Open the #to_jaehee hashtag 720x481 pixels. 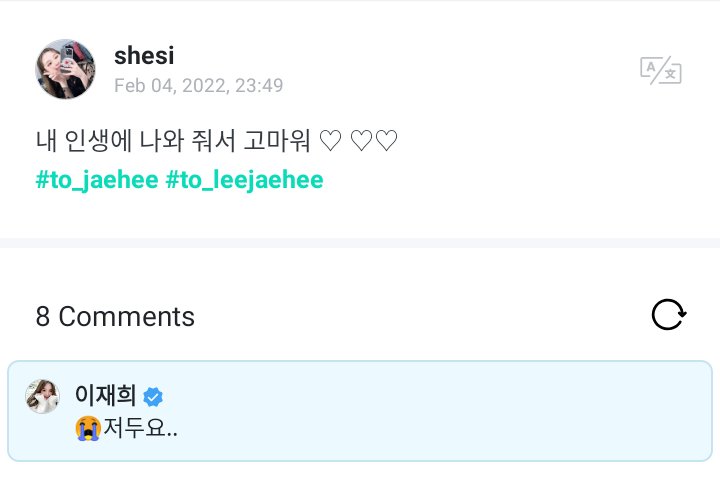(x=97, y=179)
